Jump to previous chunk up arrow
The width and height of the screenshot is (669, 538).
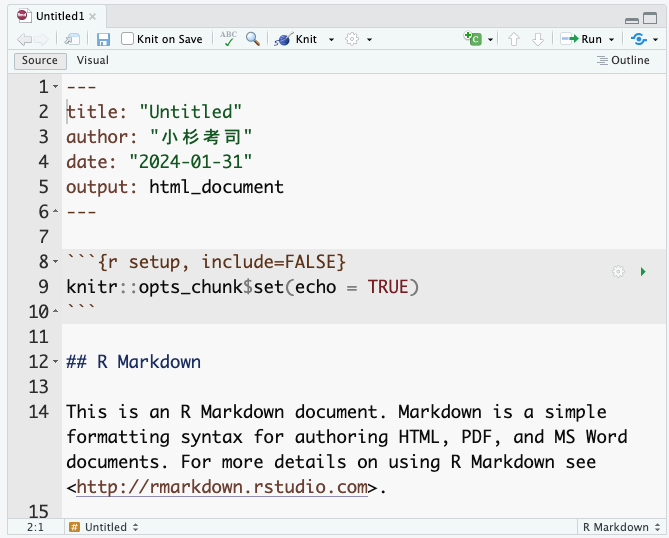tap(514, 39)
